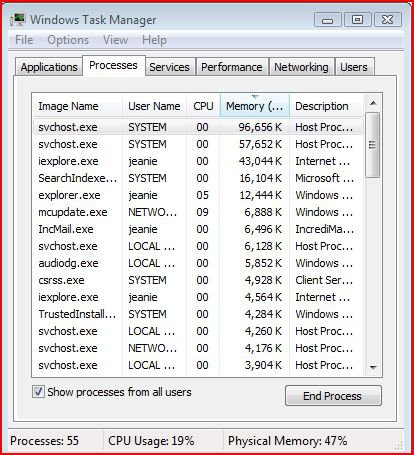Sort by the Memory column header
Viewport: 414px width, 455px height.
(x=255, y=106)
